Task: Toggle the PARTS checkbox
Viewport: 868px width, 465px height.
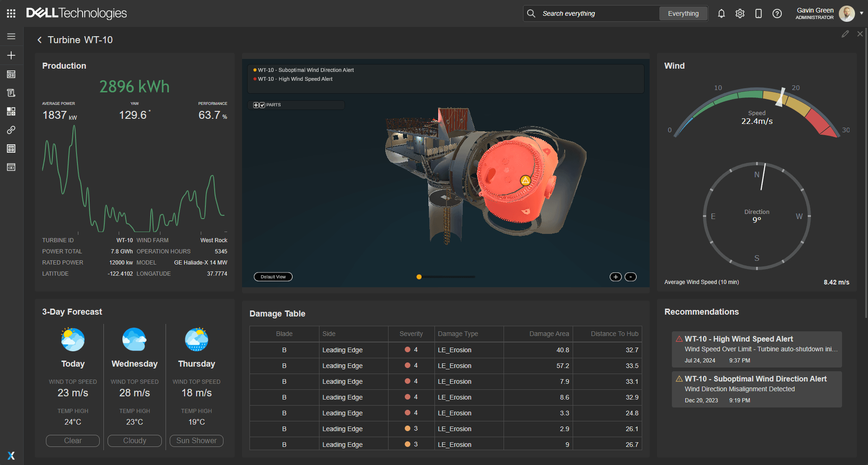Action: 262,105
